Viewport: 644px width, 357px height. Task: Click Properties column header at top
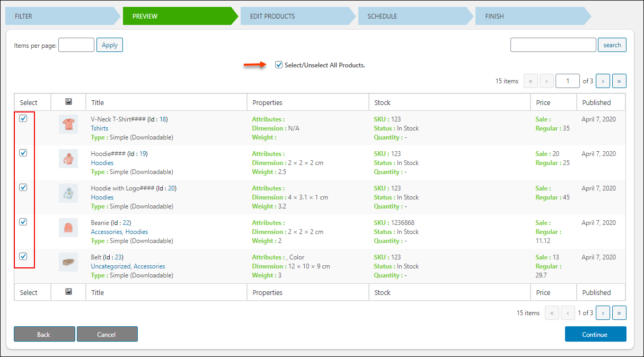pos(268,102)
